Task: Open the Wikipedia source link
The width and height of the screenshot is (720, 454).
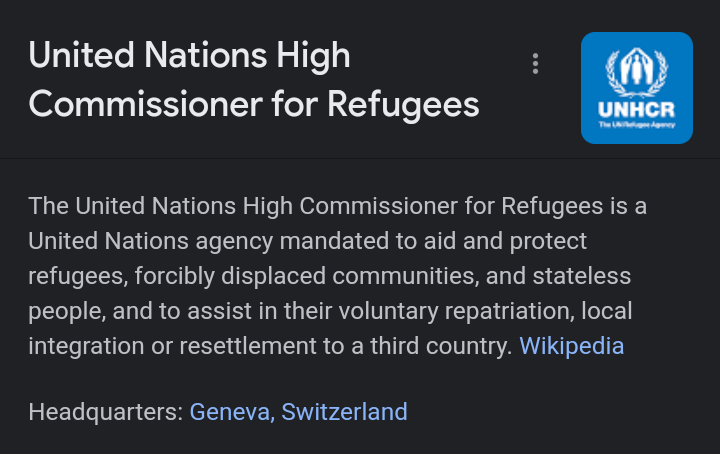Action: click(x=571, y=346)
